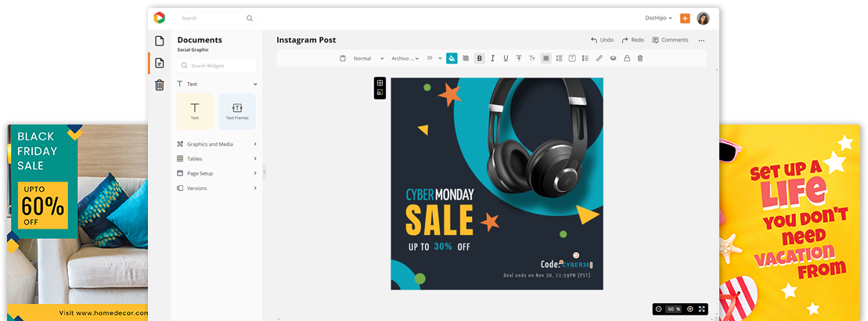Open the Tables widget section
This screenshot has height=321, width=868.
click(216, 159)
